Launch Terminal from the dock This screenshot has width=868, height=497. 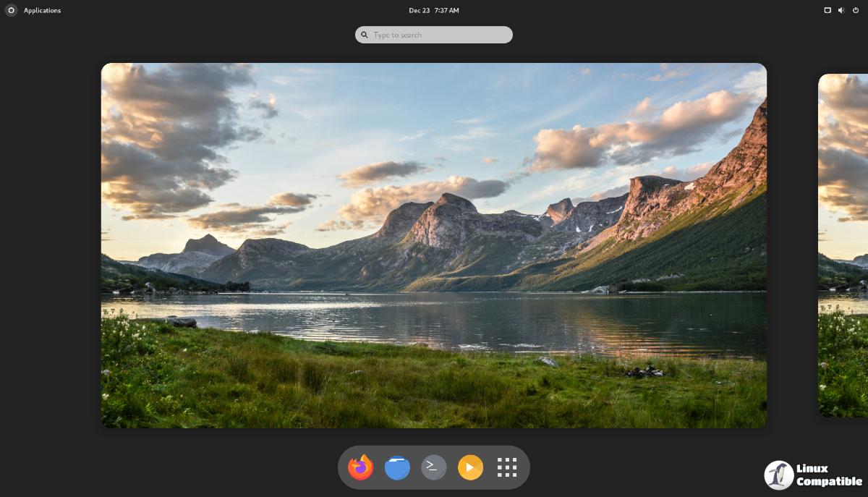[x=433, y=467]
